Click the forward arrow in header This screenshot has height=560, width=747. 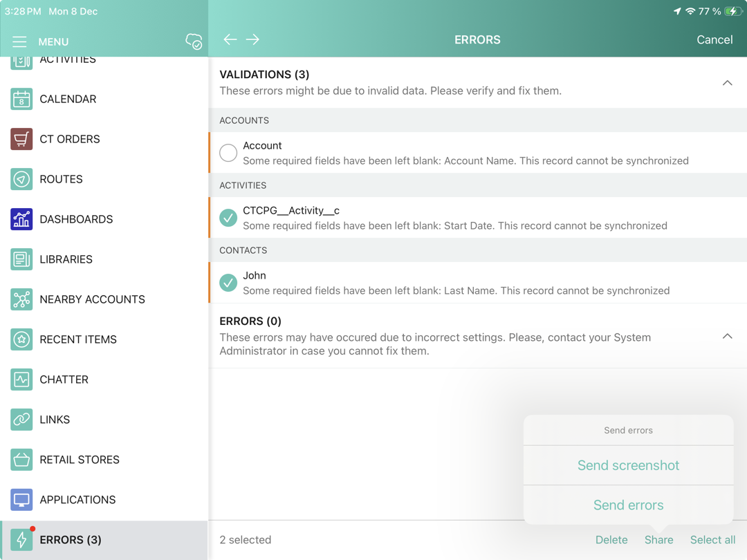(252, 39)
